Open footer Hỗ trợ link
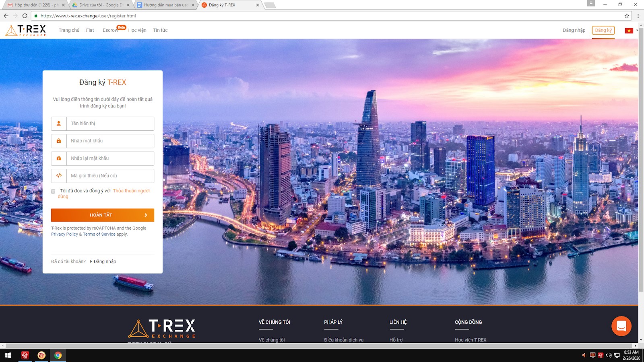This screenshot has height=362, width=644. click(396, 340)
